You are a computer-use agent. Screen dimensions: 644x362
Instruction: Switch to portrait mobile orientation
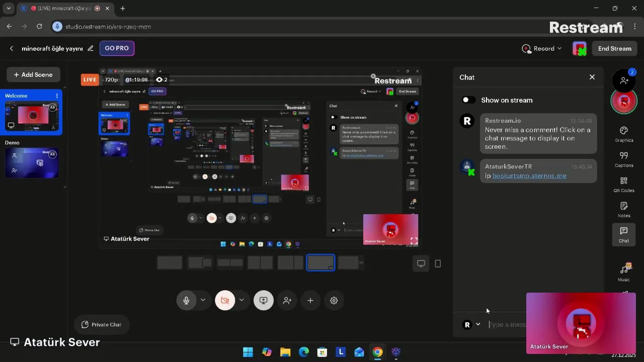[438, 263]
